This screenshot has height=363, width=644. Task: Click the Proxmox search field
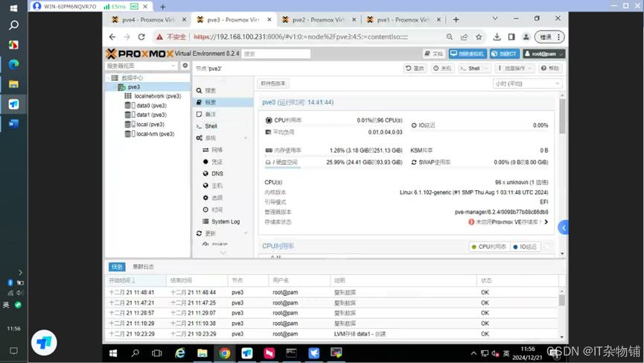(x=275, y=54)
